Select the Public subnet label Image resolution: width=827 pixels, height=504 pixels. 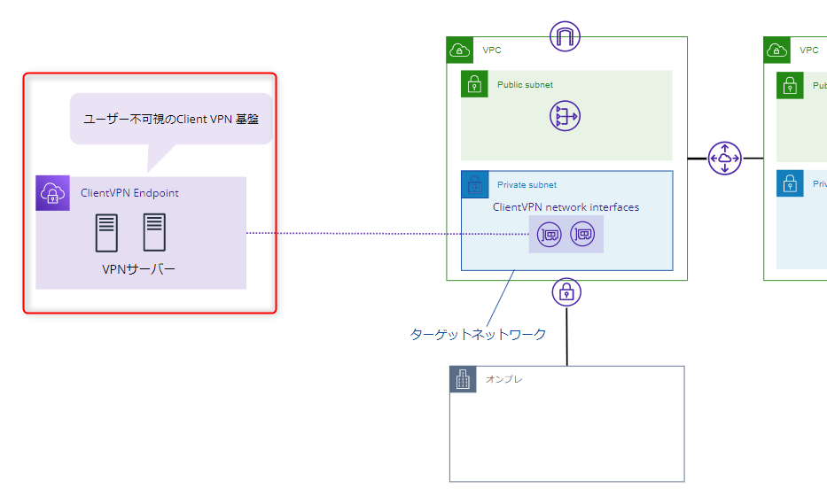[526, 85]
